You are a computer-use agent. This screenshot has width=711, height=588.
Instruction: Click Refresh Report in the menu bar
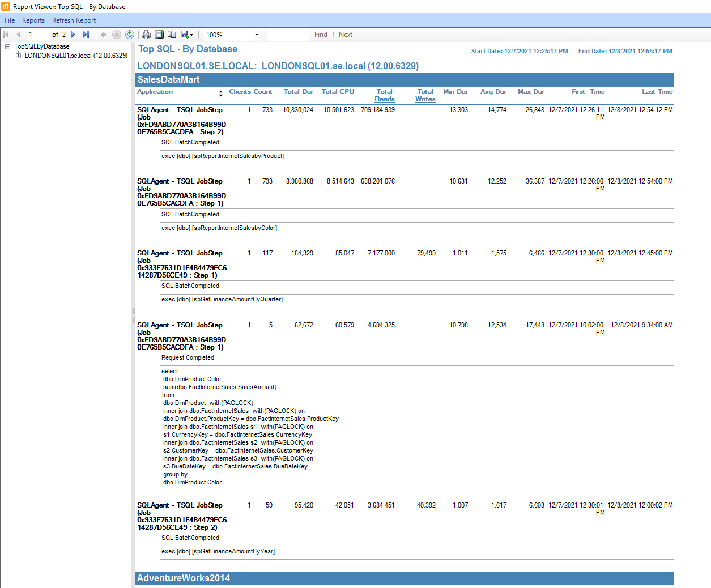[74, 20]
